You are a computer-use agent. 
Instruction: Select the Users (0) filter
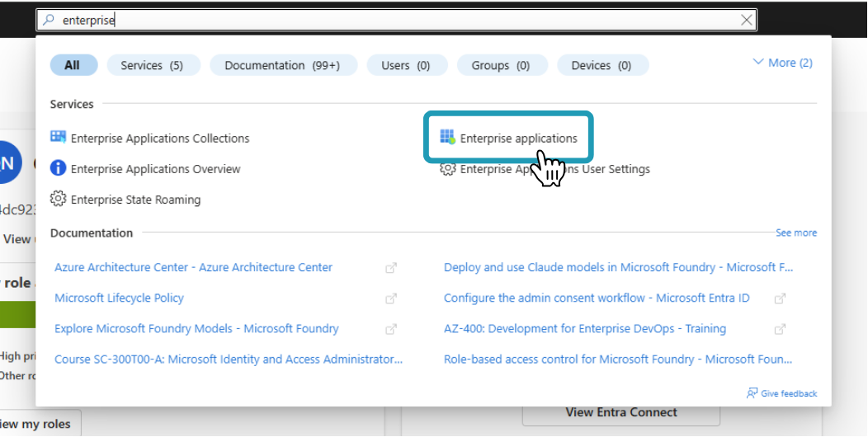[406, 65]
